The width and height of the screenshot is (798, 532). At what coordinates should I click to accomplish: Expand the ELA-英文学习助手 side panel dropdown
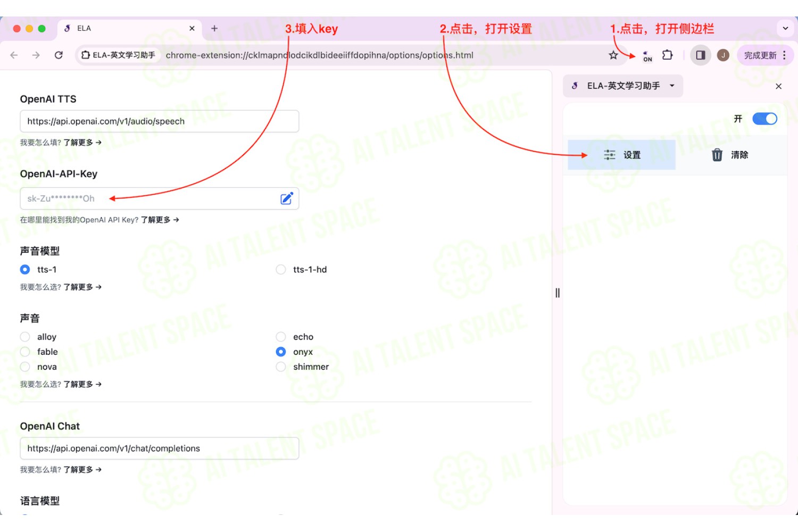point(623,86)
